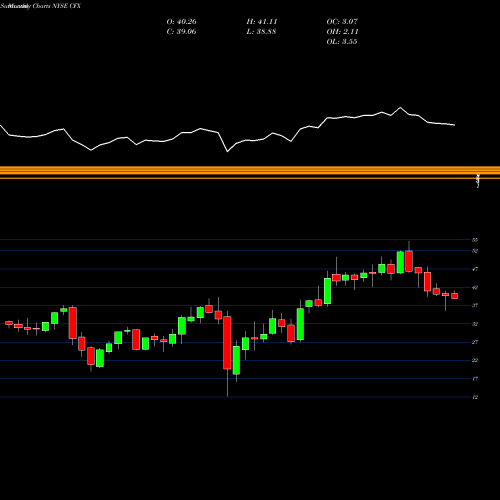Pick the 'OH: 2.11' reading
This screenshot has width=500, height=500.
point(342,32)
